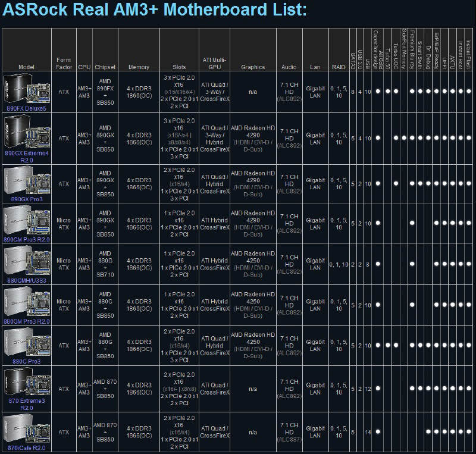Click 'AMD 890FX + SB850' chipset cell
Screen dimensions: 476x454
click(x=105, y=92)
